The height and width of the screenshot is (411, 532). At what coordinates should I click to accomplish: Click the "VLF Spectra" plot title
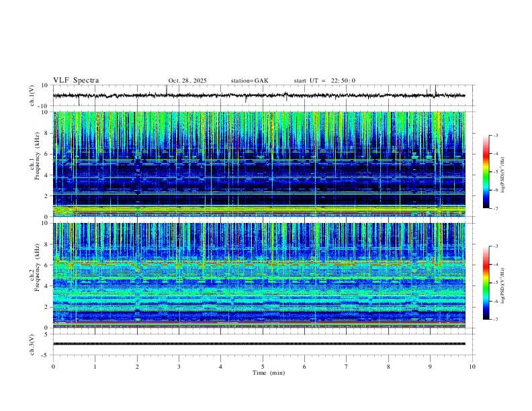tap(76, 81)
